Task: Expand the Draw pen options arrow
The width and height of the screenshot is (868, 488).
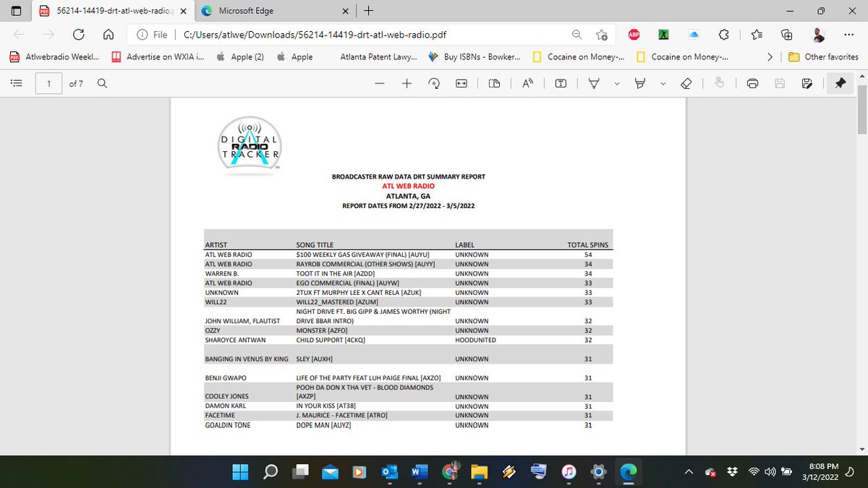Action: (x=616, y=83)
